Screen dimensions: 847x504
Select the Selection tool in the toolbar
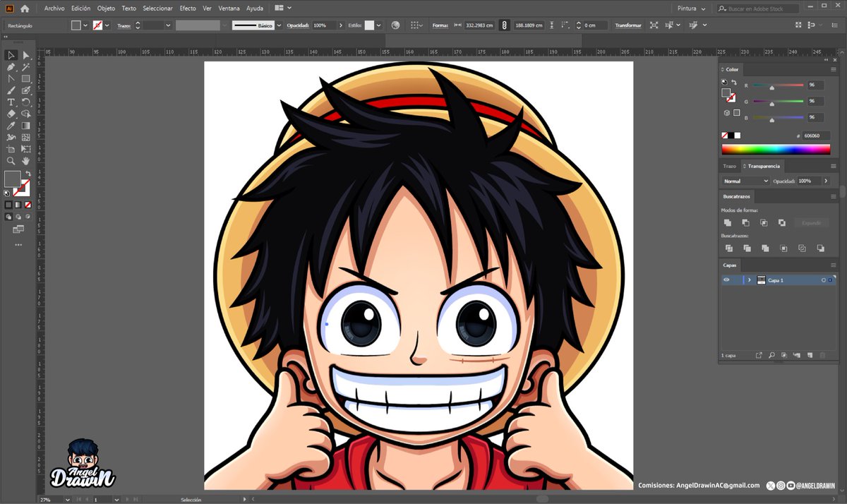10,56
